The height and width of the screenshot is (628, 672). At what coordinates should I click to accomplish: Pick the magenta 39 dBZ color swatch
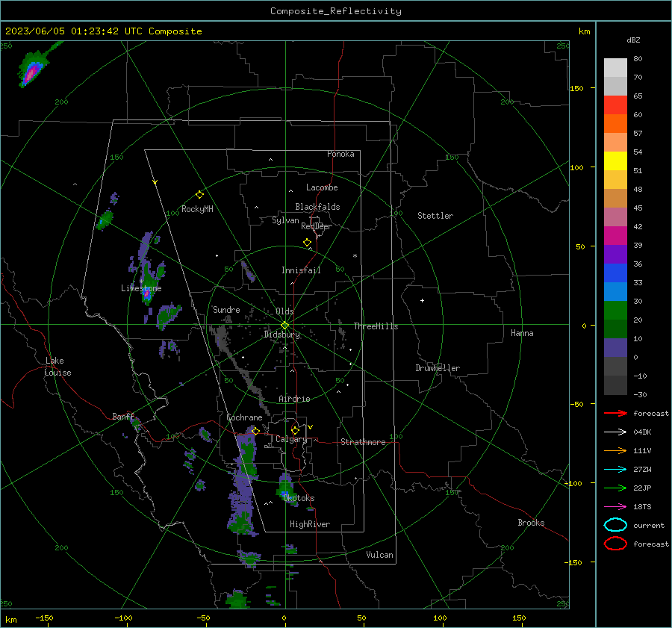pyautogui.click(x=615, y=235)
